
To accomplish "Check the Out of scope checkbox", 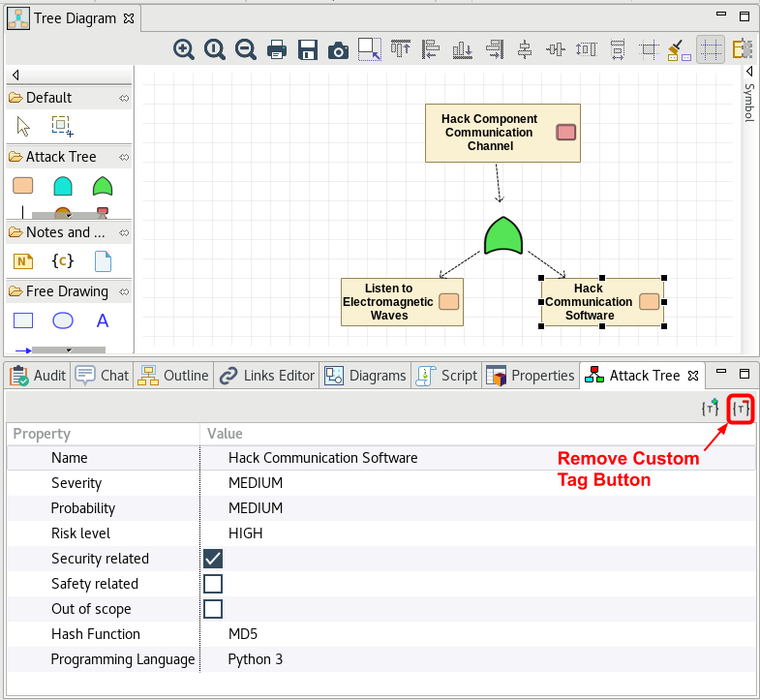I will tap(213, 609).
